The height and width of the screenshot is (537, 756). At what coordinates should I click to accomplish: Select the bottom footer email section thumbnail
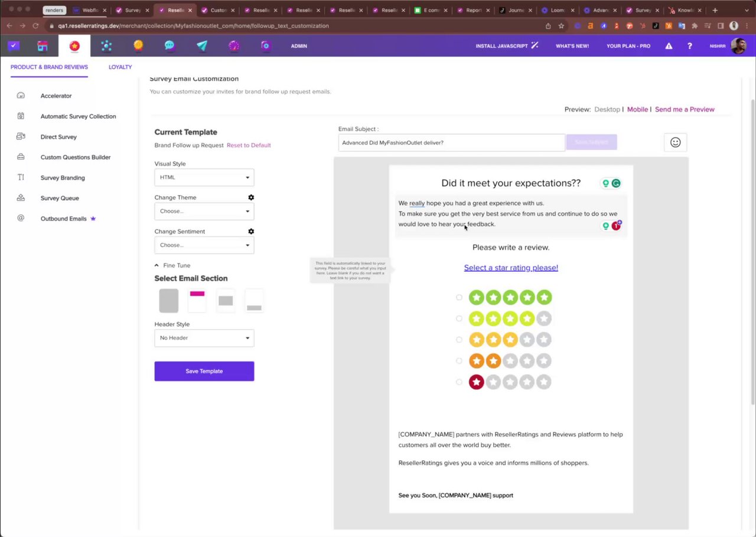[254, 301]
